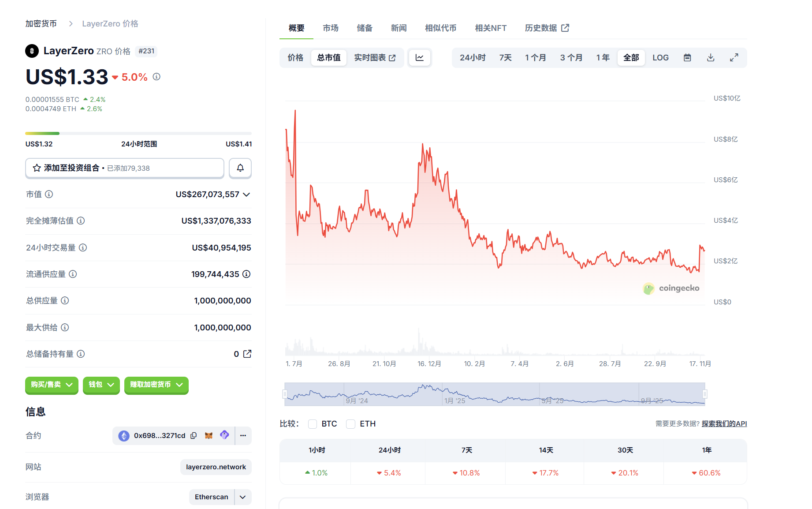812x509 pixels.
Task: Switch to the 市场 tab
Action: 331,28
